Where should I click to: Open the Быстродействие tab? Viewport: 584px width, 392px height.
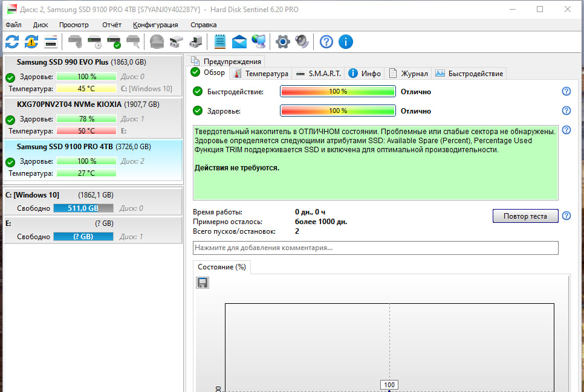click(x=469, y=74)
